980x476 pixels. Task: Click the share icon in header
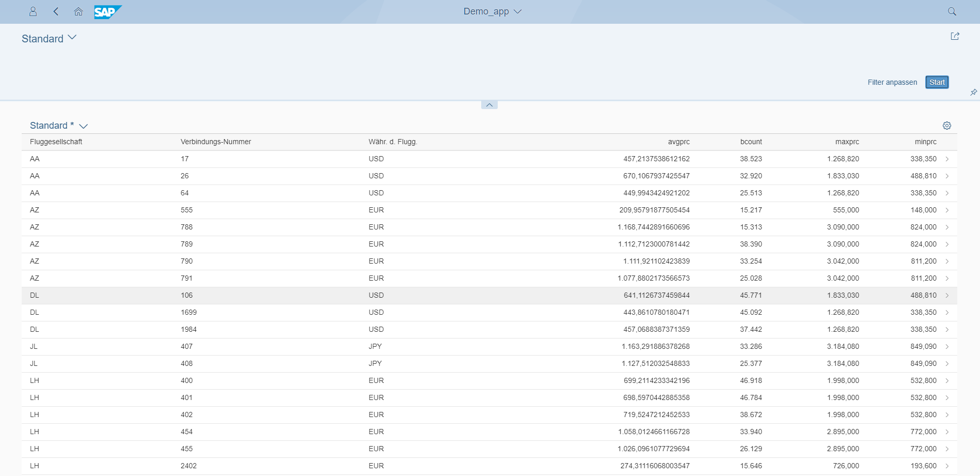(955, 36)
